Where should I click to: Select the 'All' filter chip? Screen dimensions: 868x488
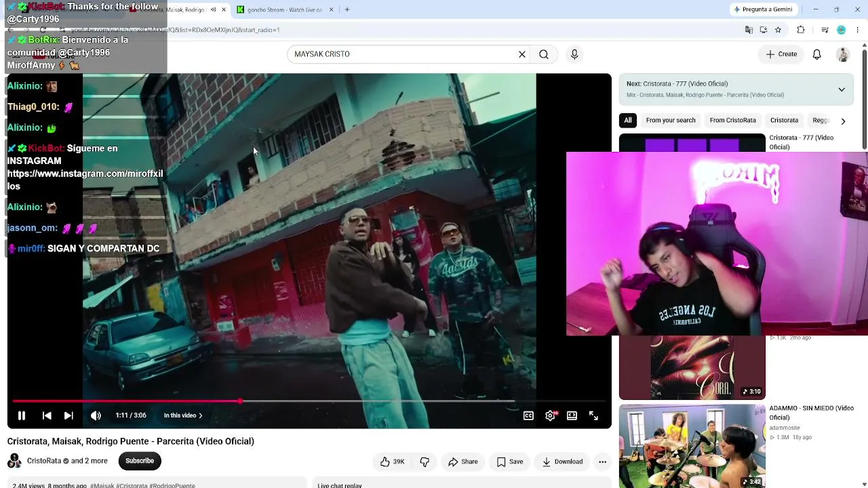pyautogui.click(x=628, y=121)
